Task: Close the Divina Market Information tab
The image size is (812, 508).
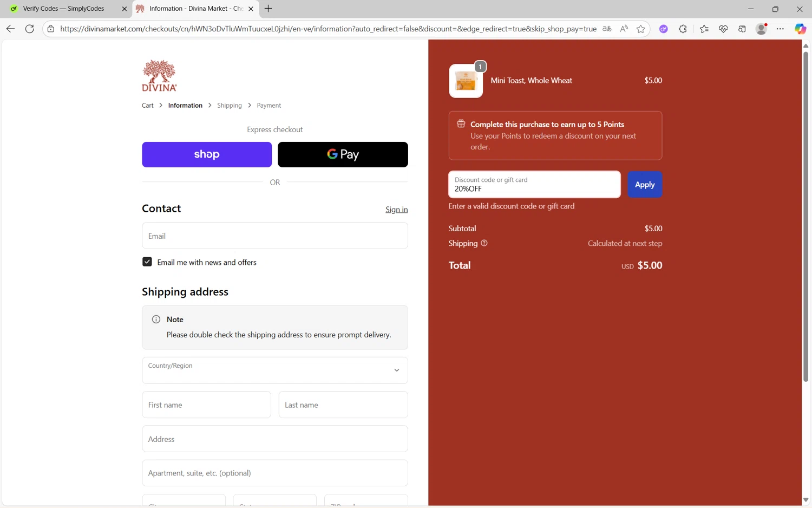Action: 251,9
